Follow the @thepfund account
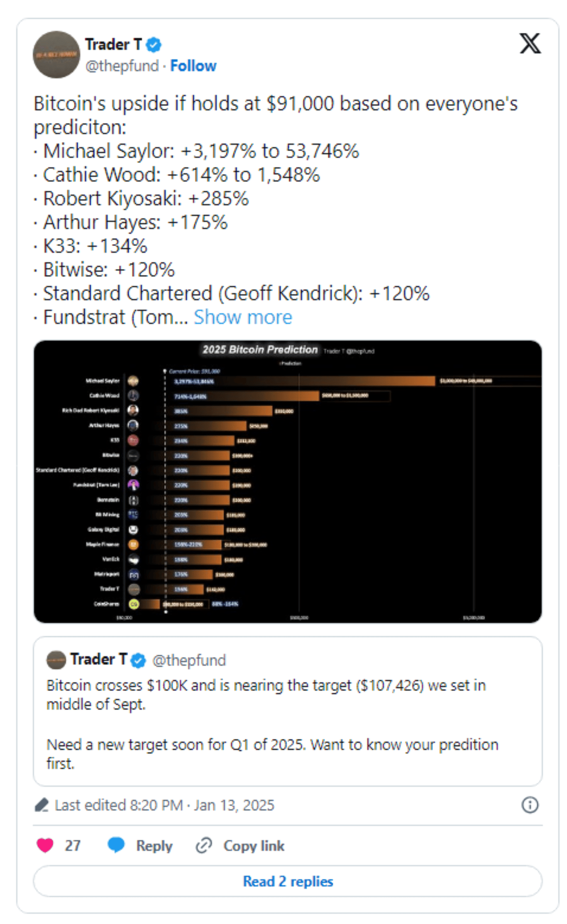Viewport: 567px width, 924px height. click(193, 66)
